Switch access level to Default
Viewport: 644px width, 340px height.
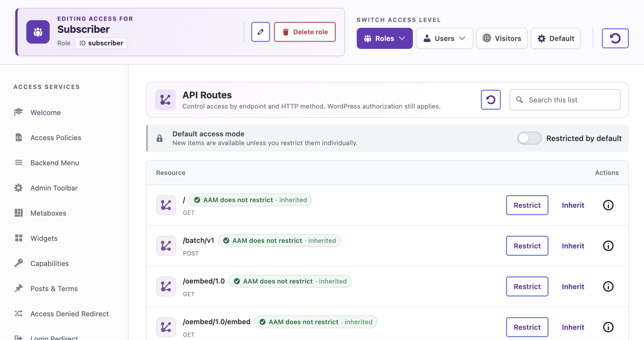pyautogui.click(x=556, y=38)
